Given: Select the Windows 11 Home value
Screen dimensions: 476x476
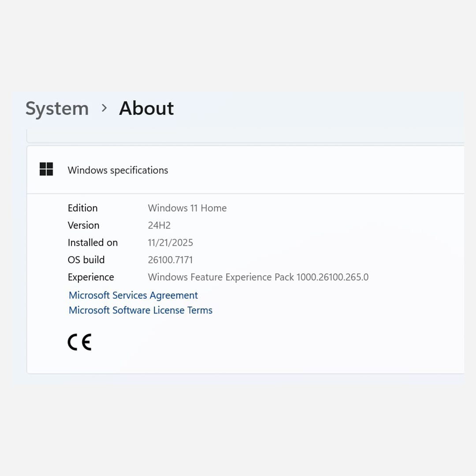Looking at the screenshot, I should 187,208.
